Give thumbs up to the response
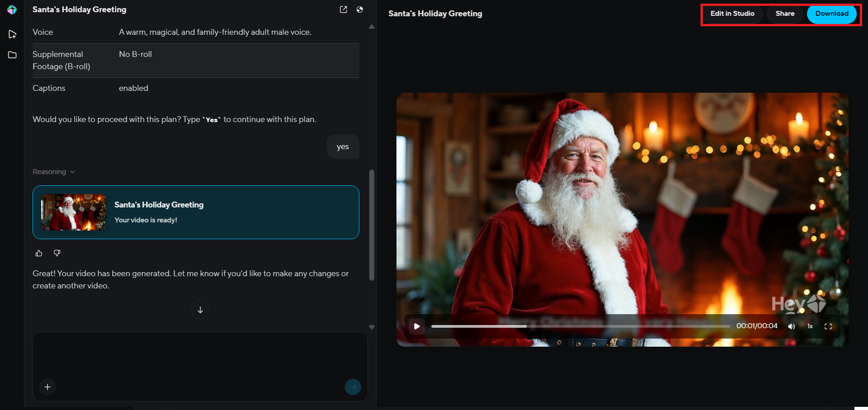The width and height of the screenshot is (868, 410). click(39, 253)
